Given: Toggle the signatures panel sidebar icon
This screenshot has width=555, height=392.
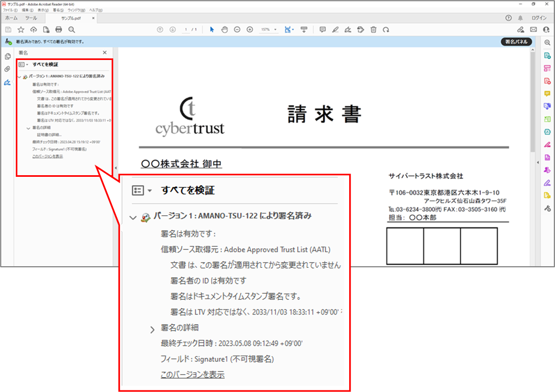Looking at the screenshot, I should 7,83.
